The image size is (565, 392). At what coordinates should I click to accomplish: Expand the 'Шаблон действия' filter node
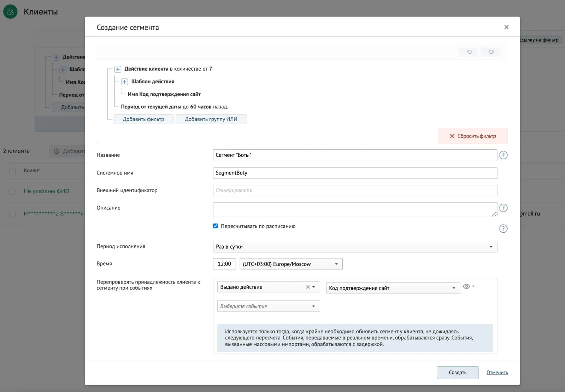[125, 82]
